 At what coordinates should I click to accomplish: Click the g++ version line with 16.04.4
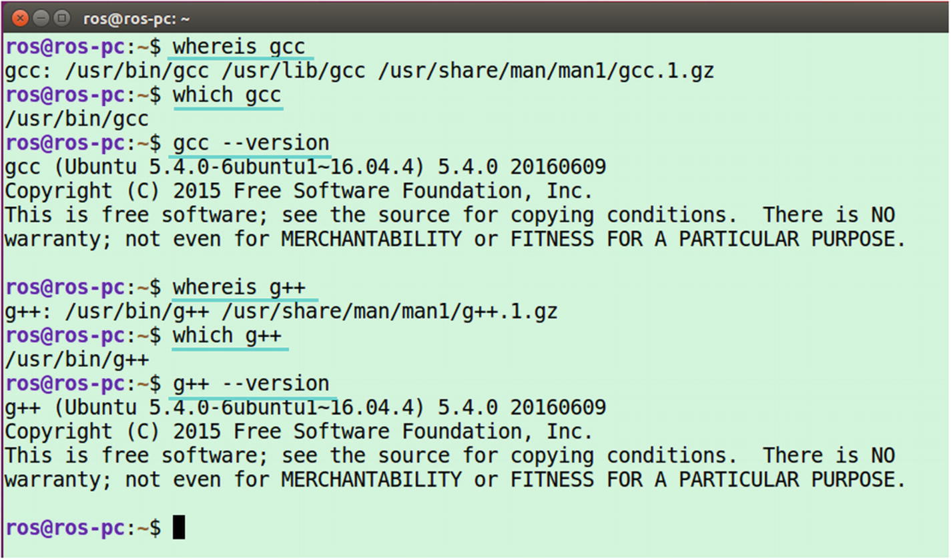pos(305,407)
